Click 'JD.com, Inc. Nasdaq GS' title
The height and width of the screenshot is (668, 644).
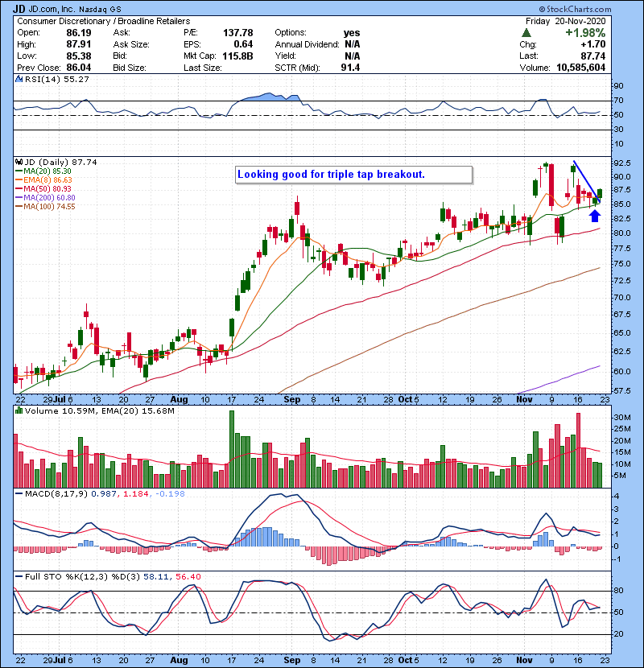pyautogui.click(x=75, y=10)
